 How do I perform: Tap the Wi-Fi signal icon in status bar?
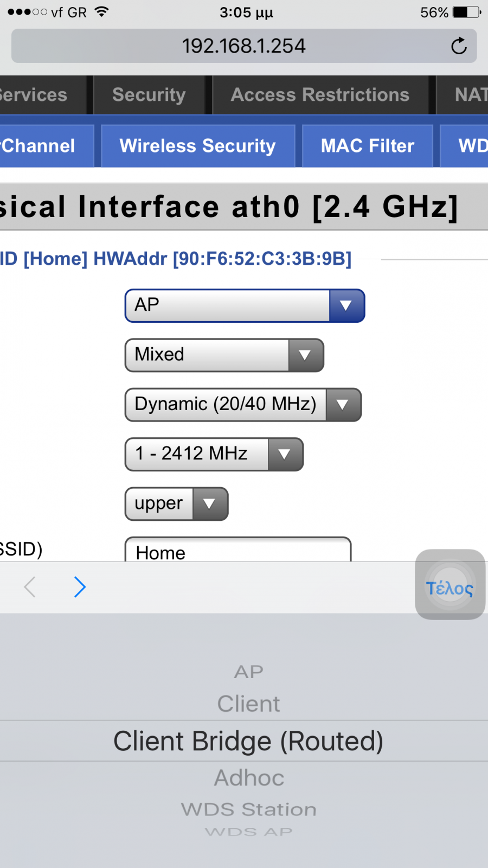click(101, 11)
